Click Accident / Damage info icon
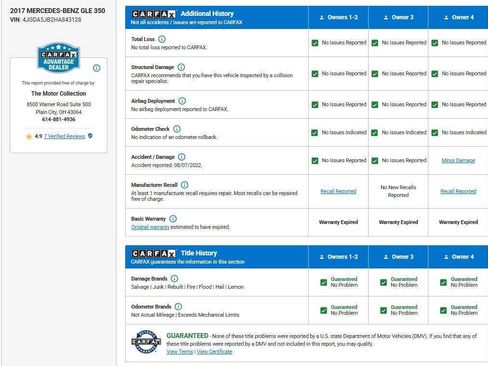 coord(182,157)
